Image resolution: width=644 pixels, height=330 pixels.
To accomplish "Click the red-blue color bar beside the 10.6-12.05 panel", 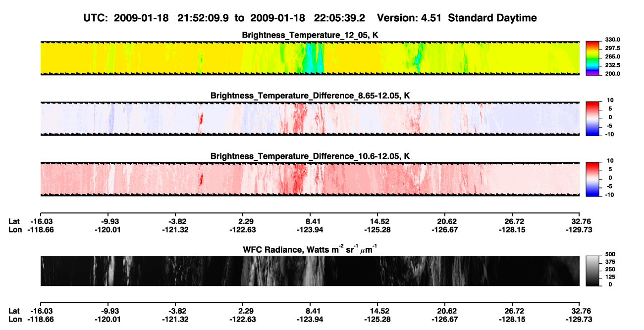I will [x=593, y=180].
